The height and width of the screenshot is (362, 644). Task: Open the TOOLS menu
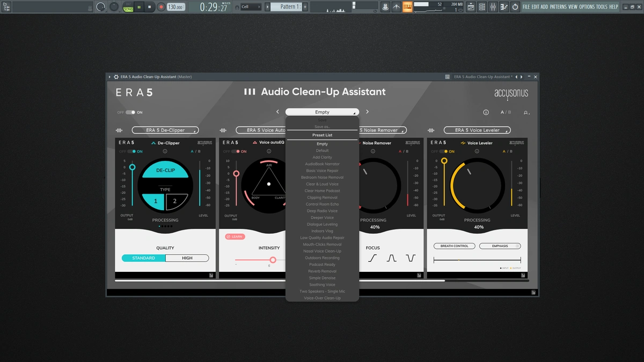pos(602,7)
